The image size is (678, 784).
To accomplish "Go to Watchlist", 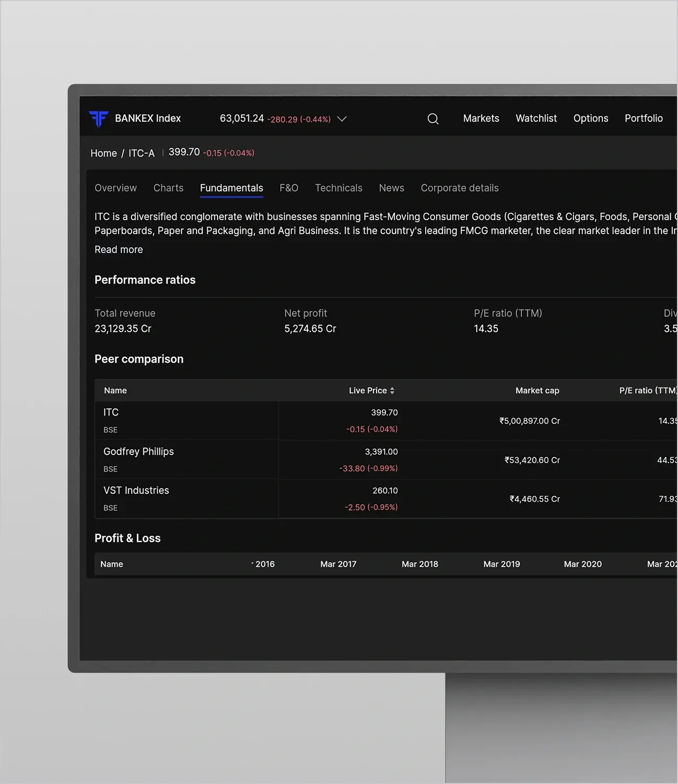I will [x=536, y=118].
